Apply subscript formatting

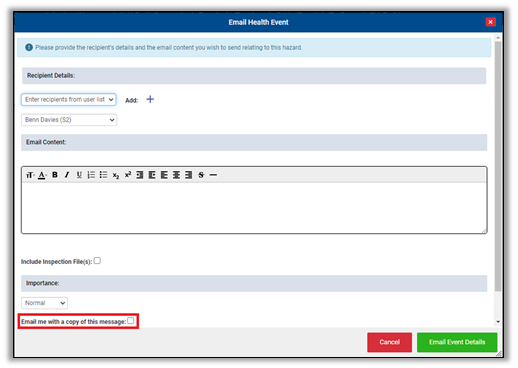click(116, 175)
